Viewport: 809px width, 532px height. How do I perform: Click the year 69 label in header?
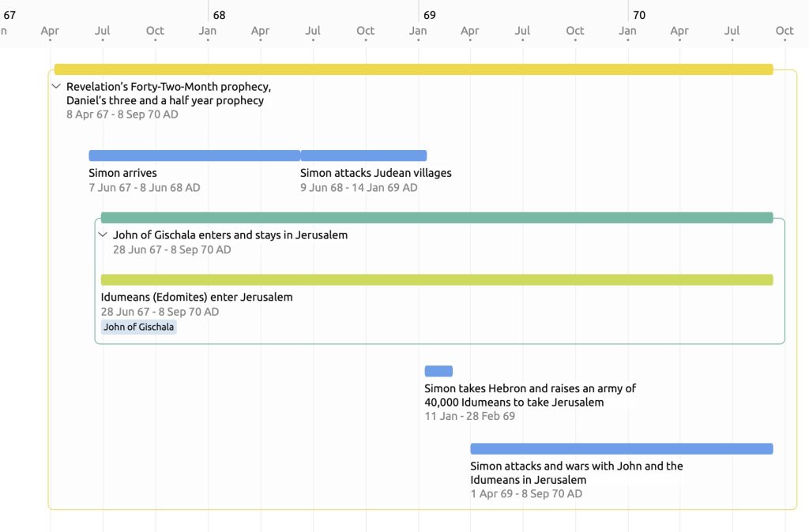429,16
